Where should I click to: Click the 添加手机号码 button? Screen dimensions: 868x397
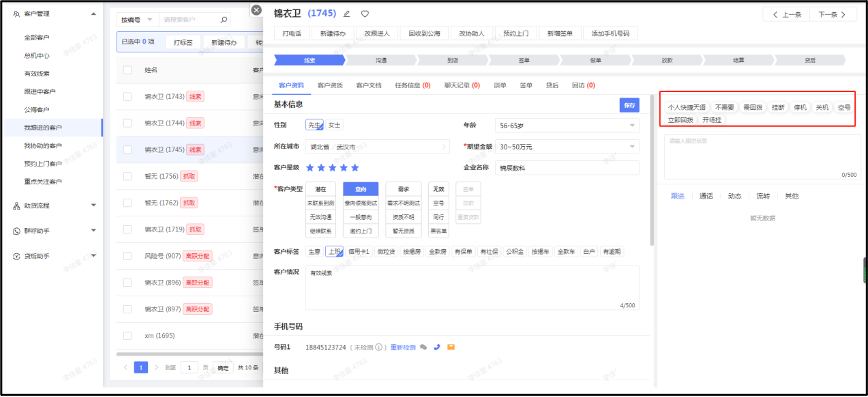pos(611,33)
